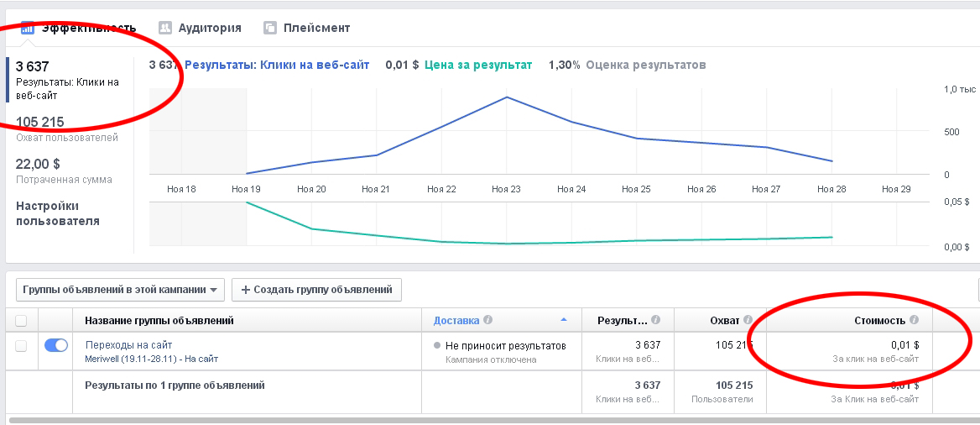The height and width of the screenshot is (425, 980).
Task: Click plus icon on Создать группу объявлений
Action: tap(246, 290)
